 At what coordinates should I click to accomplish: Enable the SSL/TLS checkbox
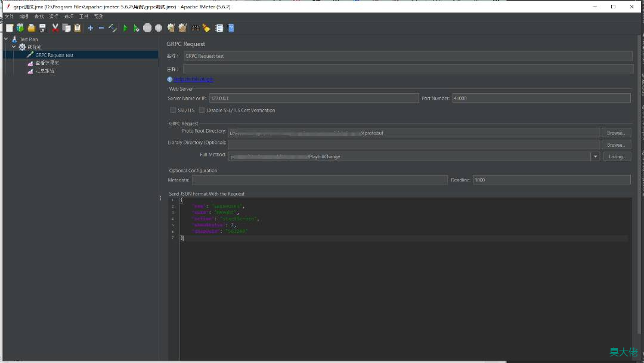(173, 110)
